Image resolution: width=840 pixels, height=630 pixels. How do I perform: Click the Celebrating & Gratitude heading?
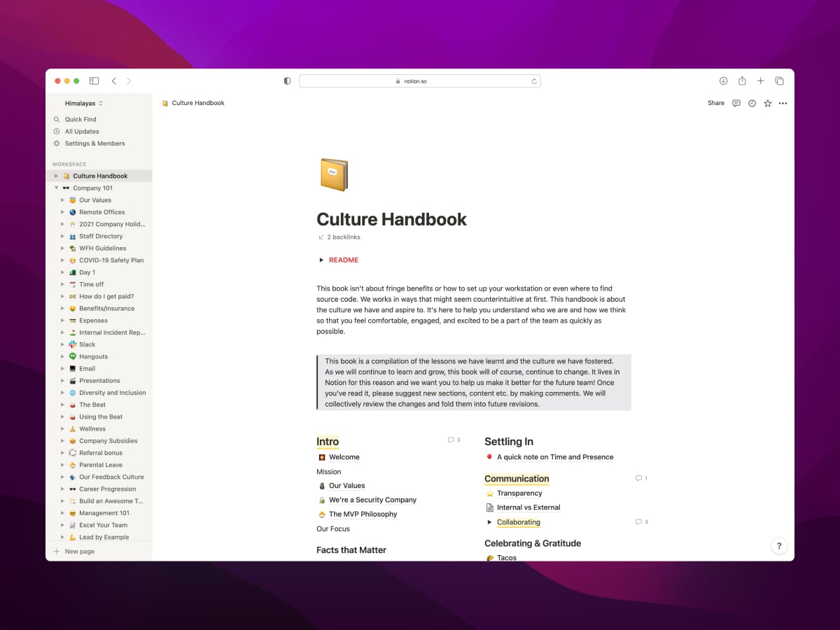(x=533, y=543)
